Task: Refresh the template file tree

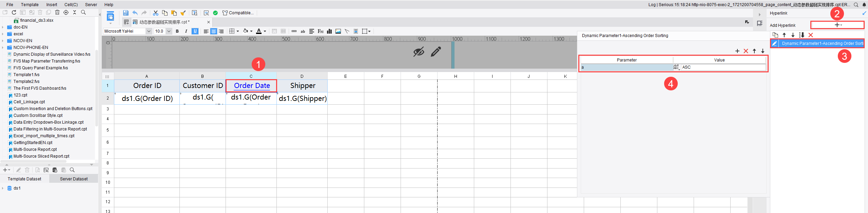Action: [x=14, y=13]
